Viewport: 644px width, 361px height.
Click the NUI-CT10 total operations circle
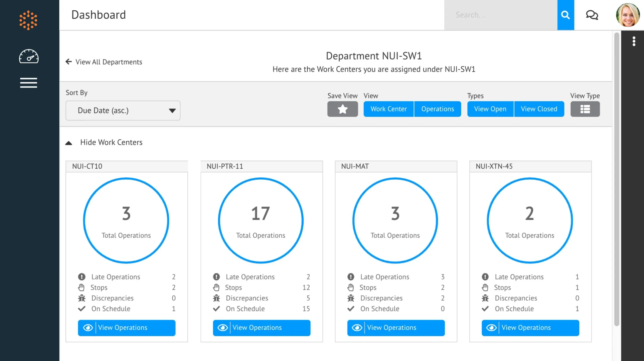[x=126, y=220]
